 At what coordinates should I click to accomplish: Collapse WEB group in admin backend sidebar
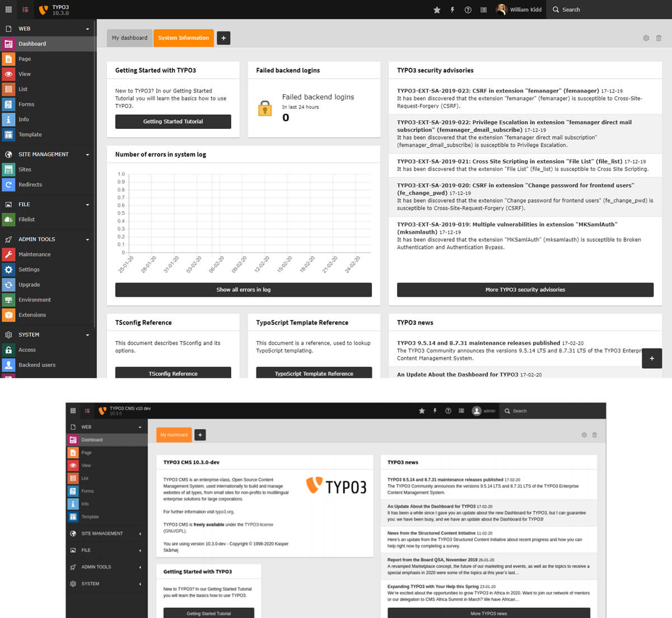(x=106, y=427)
